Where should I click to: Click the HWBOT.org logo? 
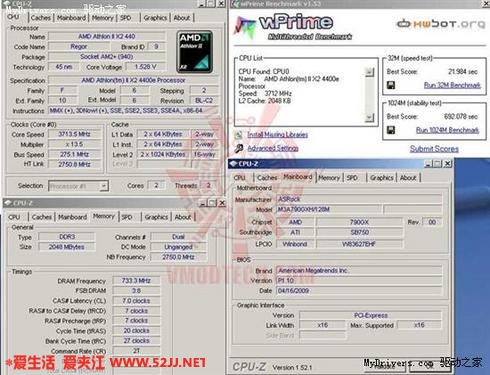coord(440,24)
